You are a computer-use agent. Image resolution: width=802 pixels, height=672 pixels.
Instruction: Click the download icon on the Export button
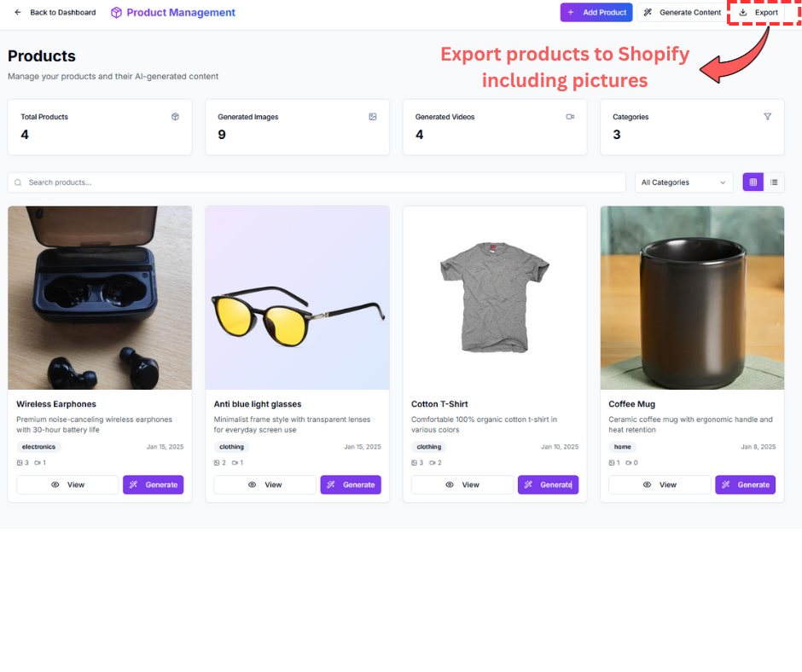click(745, 12)
